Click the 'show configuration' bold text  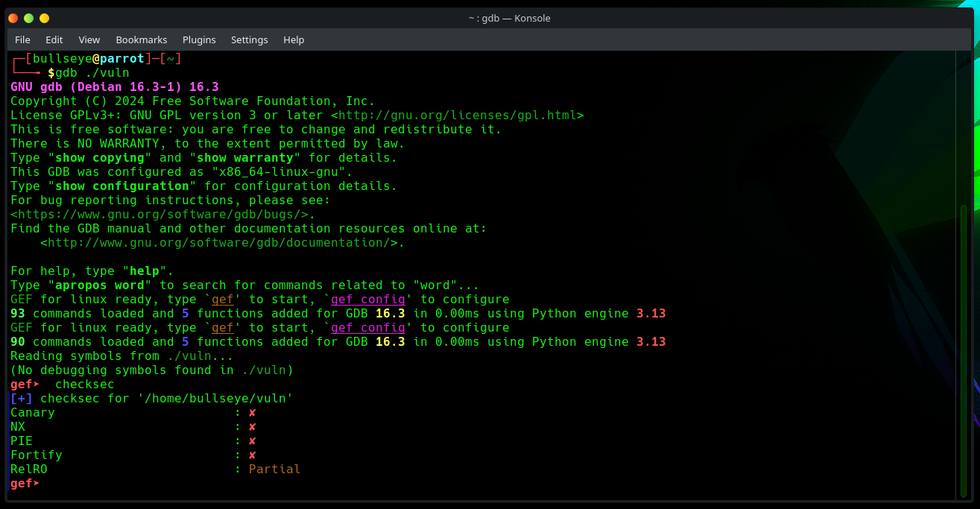tap(122, 186)
